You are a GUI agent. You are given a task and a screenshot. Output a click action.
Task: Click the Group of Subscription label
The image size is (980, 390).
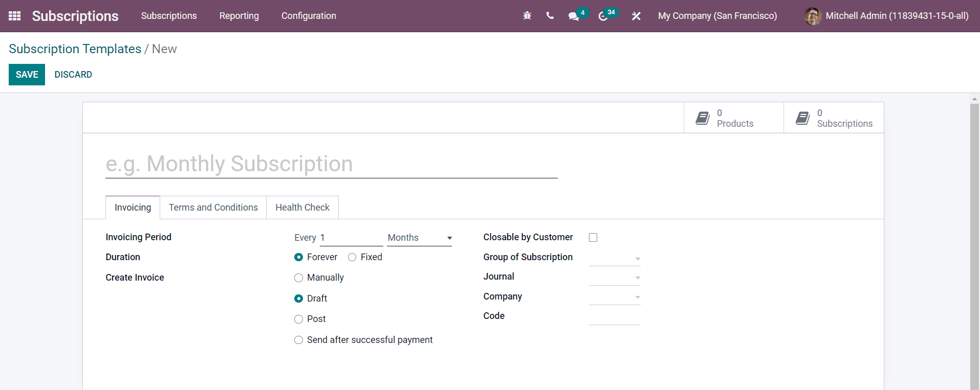528,257
